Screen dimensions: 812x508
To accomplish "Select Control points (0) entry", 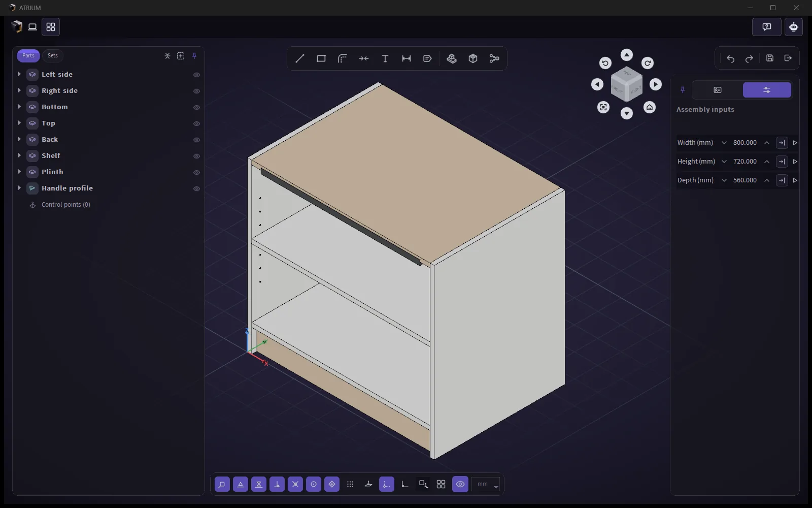I will tap(66, 205).
